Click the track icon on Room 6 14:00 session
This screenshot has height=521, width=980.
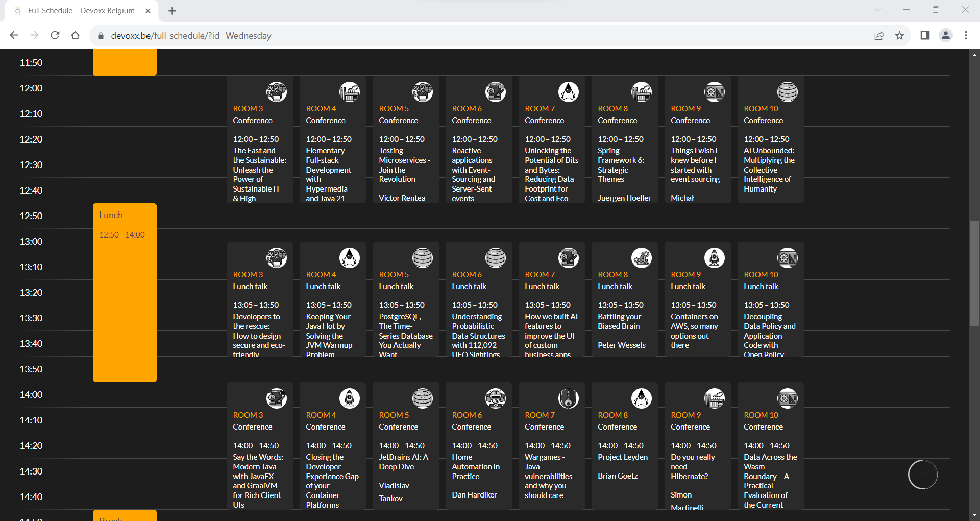[x=495, y=398]
